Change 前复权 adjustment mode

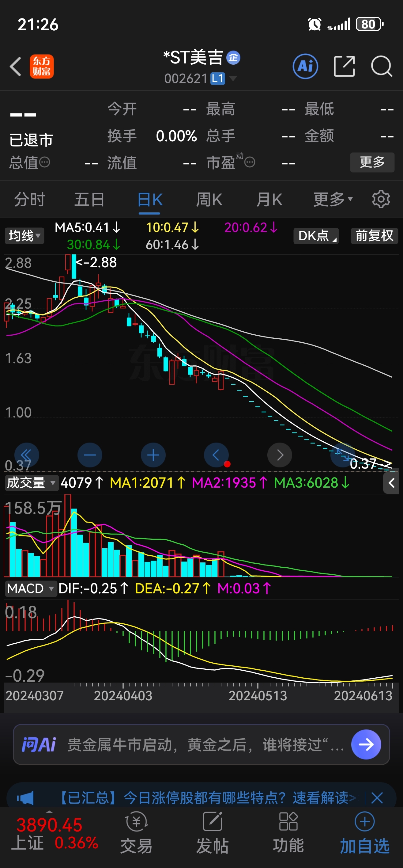coord(375,235)
